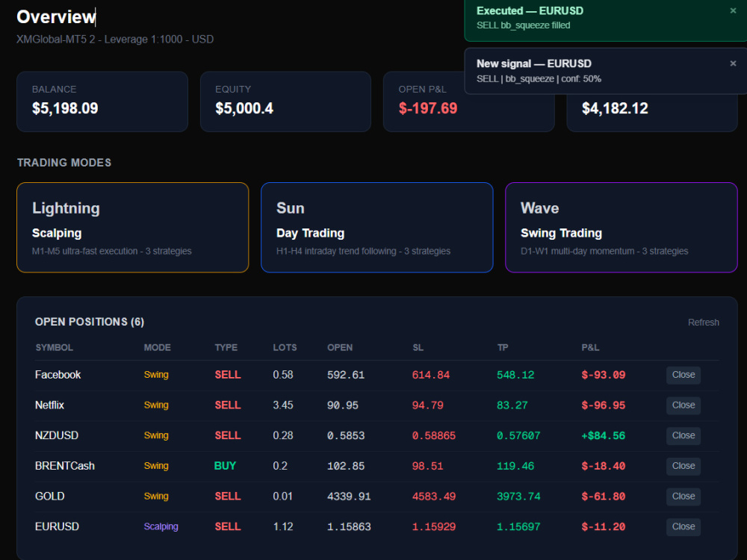The image size is (747, 560).
Task: Click the SYMBOL column header
Action: coord(55,348)
